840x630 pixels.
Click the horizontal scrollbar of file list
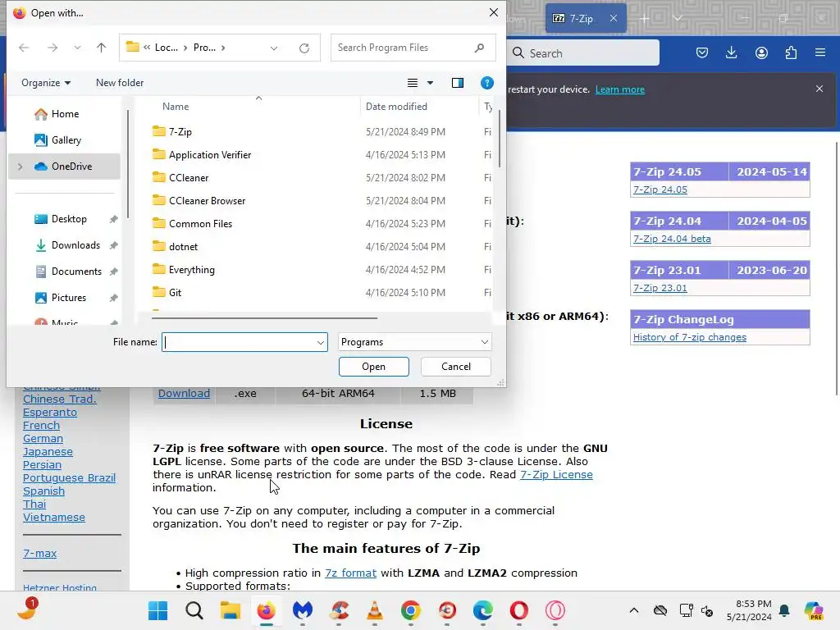click(x=264, y=317)
